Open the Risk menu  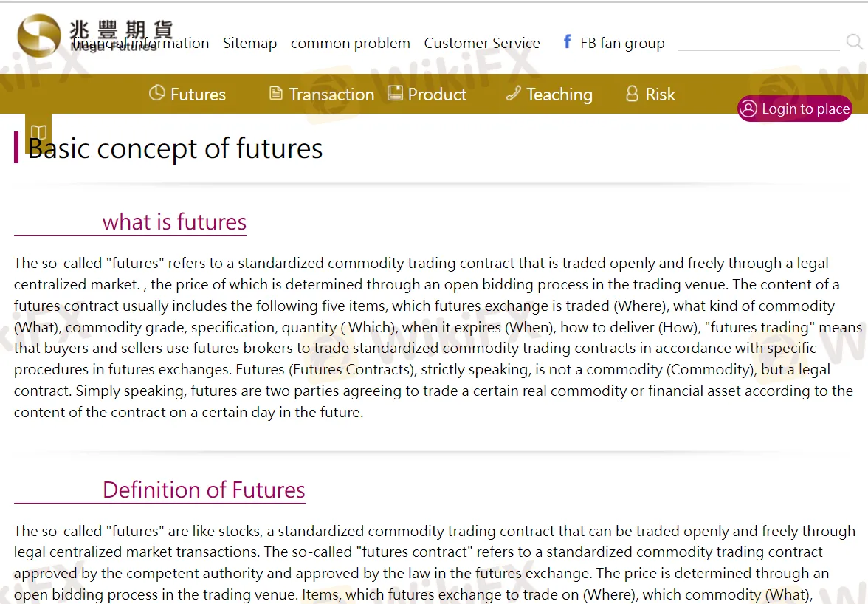click(660, 94)
